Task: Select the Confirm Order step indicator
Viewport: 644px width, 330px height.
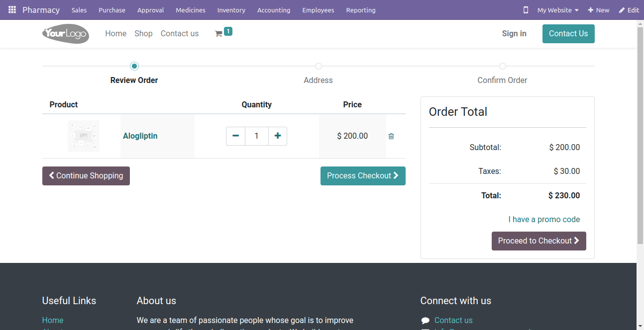Action: click(503, 66)
